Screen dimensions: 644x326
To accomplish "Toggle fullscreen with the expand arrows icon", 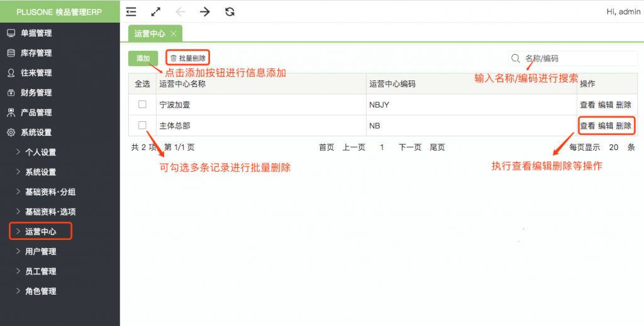I will (x=156, y=11).
